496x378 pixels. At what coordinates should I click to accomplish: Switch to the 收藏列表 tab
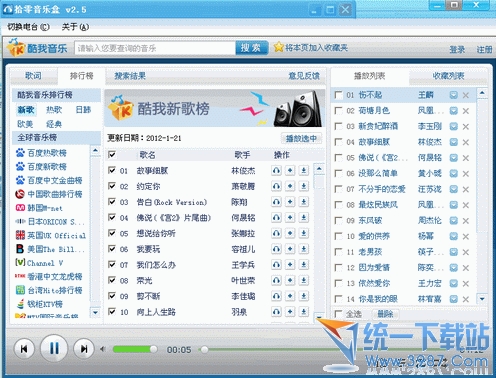click(448, 76)
